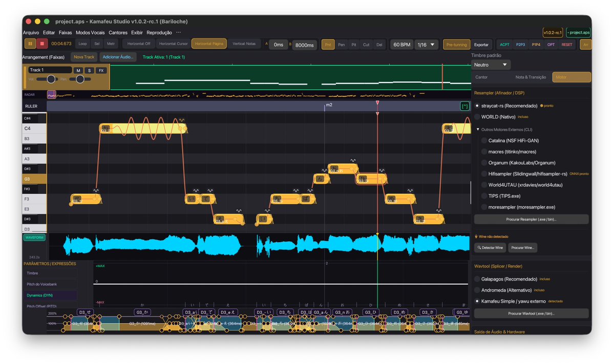
Task: Open the Modos Vocais menu
Action: (90, 32)
